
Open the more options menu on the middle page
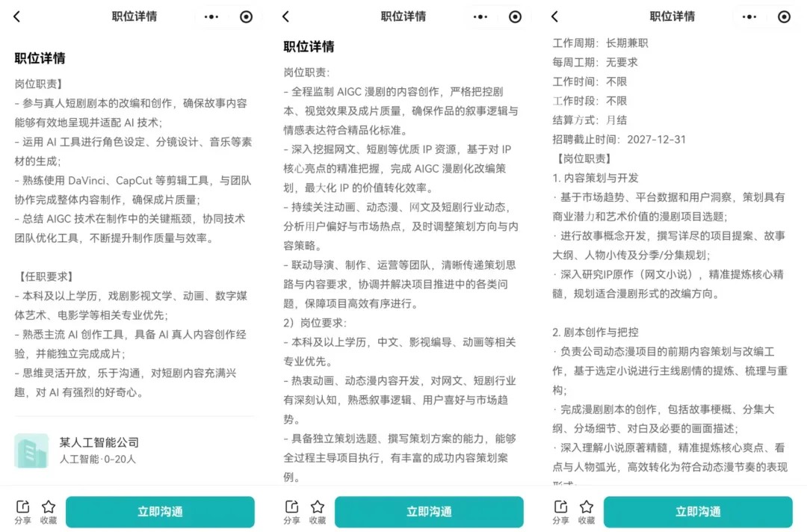(480, 16)
